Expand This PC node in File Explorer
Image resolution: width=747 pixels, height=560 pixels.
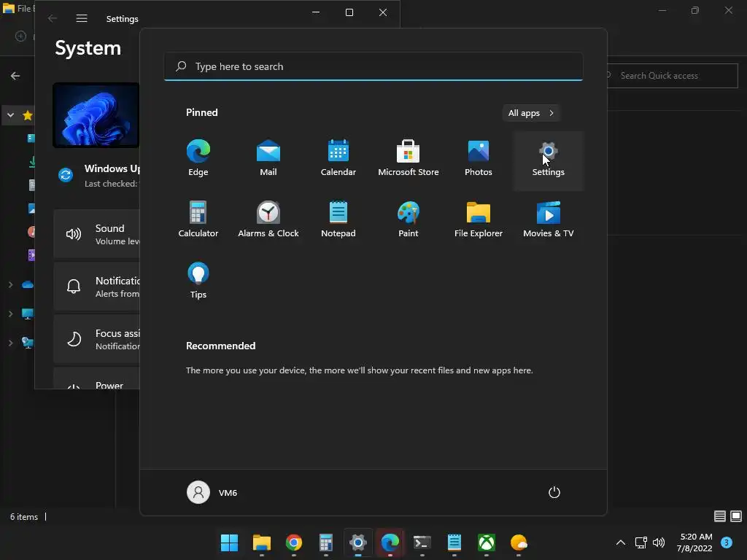[x=10, y=314]
